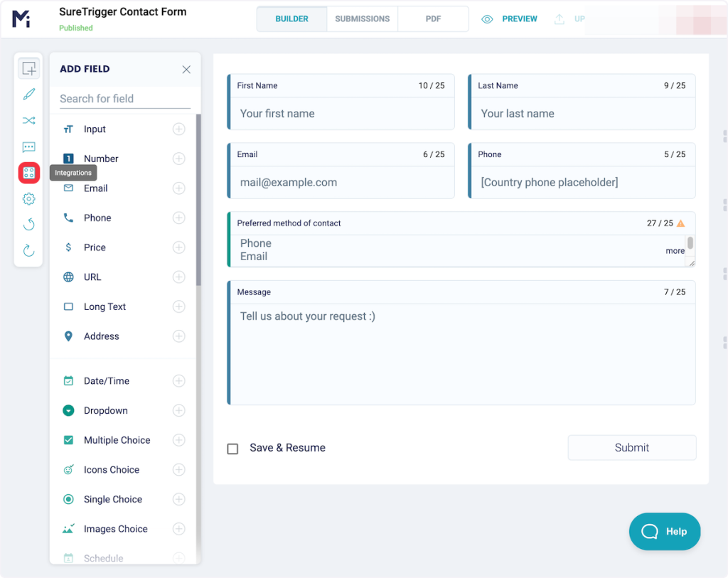Open the logic shuffle arrows icon
728x578 pixels.
pyautogui.click(x=29, y=121)
